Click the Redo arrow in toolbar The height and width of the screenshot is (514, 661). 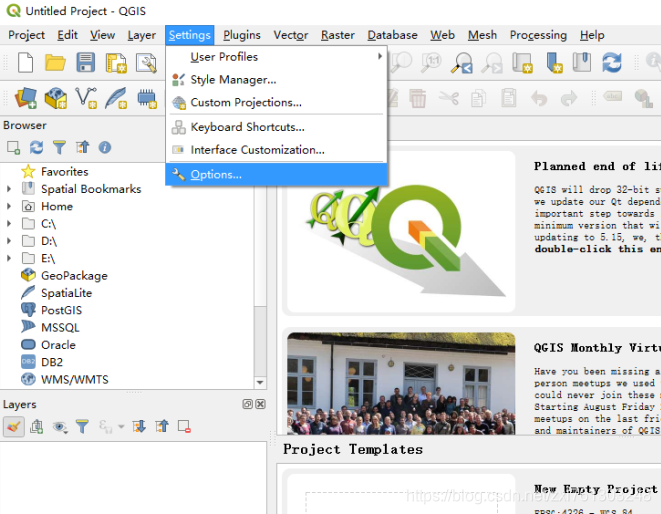click(569, 99)
